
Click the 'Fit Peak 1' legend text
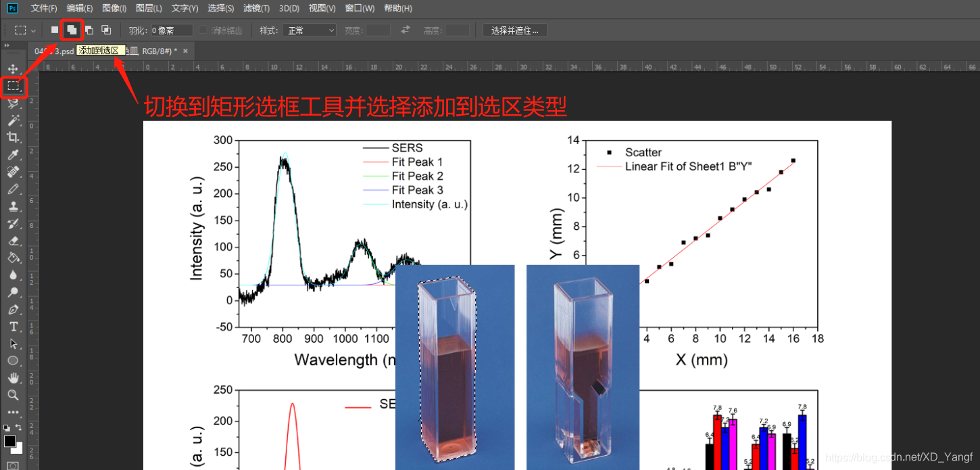coord(417,162)
